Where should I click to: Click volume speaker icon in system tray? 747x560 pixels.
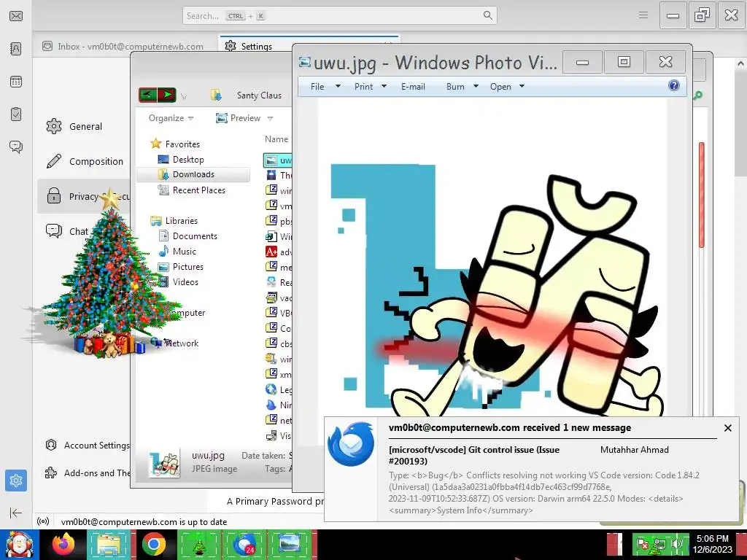pos(677,544)
